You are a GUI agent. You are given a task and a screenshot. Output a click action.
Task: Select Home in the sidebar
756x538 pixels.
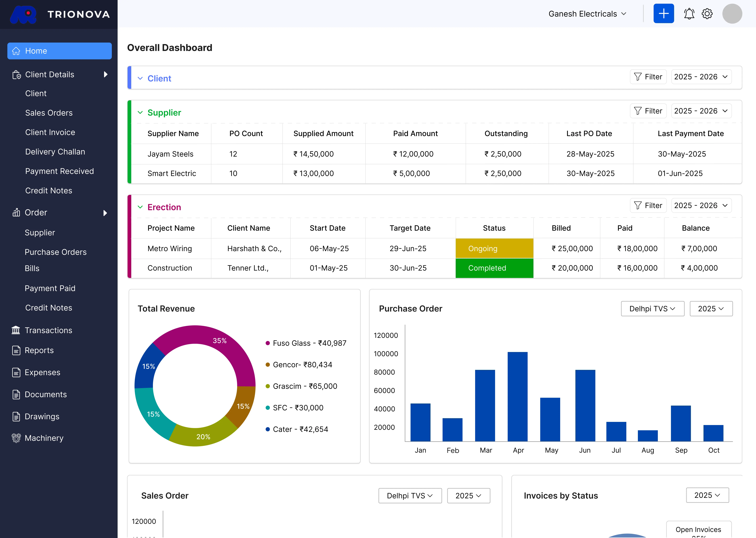[60, 51]
